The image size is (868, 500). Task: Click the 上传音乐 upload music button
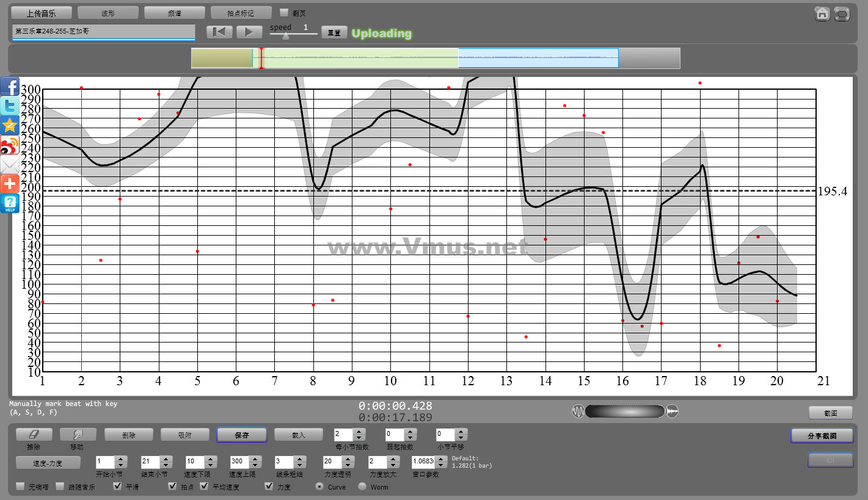[x=42, y=13]
